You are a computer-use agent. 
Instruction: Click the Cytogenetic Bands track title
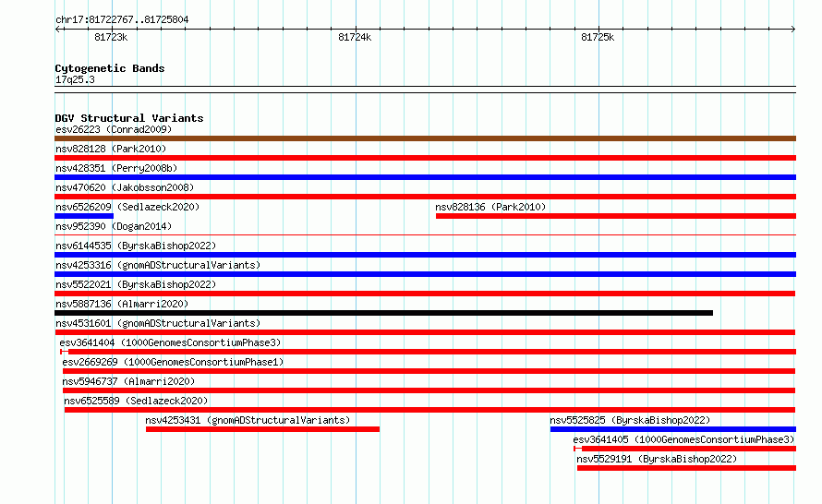110,68
